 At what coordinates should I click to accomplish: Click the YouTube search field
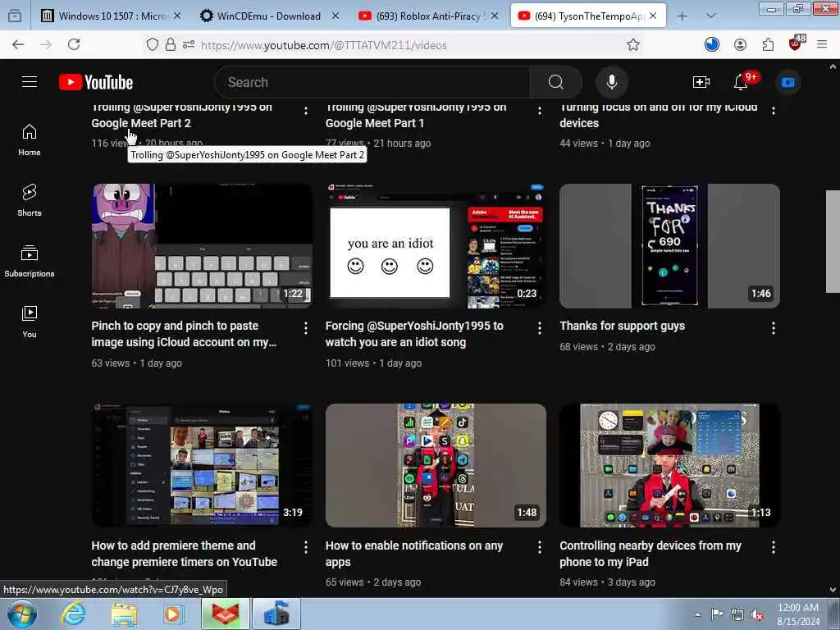pos(372,82)
